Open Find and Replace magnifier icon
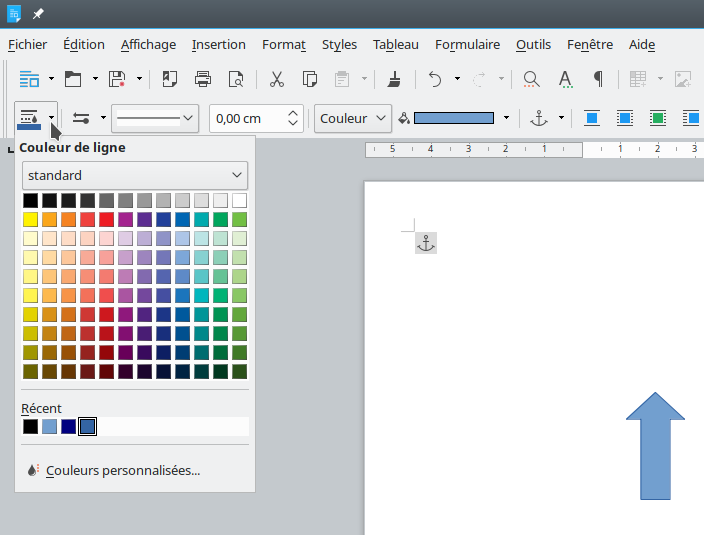This screenshot has width=704, height=535. [531, 78]
